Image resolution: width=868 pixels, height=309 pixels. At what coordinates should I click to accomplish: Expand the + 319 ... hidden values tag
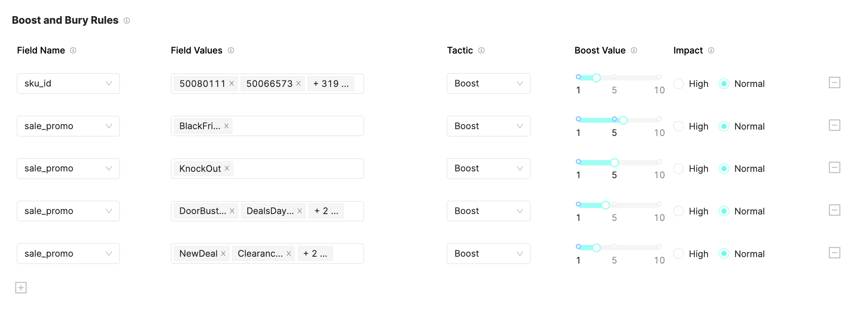tap(331, 84)
